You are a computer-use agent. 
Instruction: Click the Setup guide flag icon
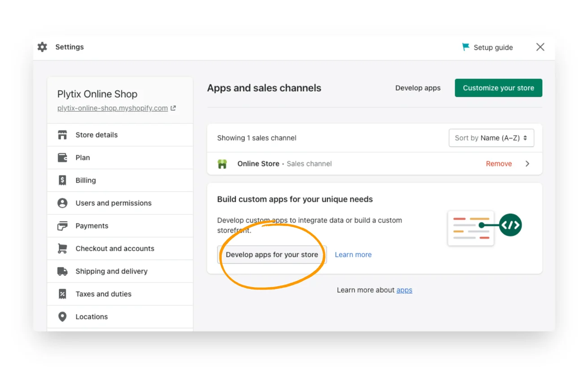465,47
